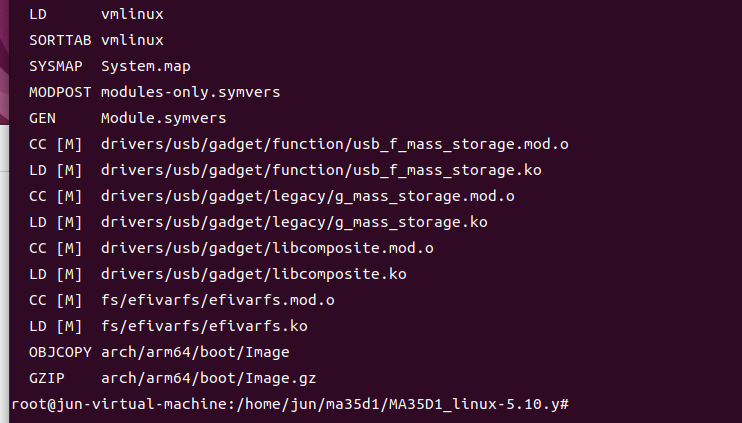The height and width of the screenshot is (423, 742).
Task: Click the OBJCOPY label
Action: pos(60,352)
